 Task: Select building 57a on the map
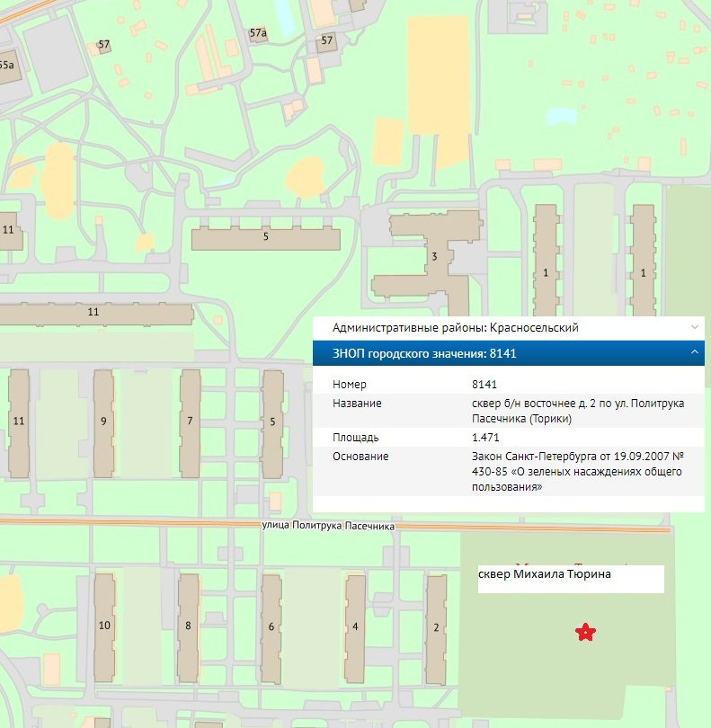258,34
